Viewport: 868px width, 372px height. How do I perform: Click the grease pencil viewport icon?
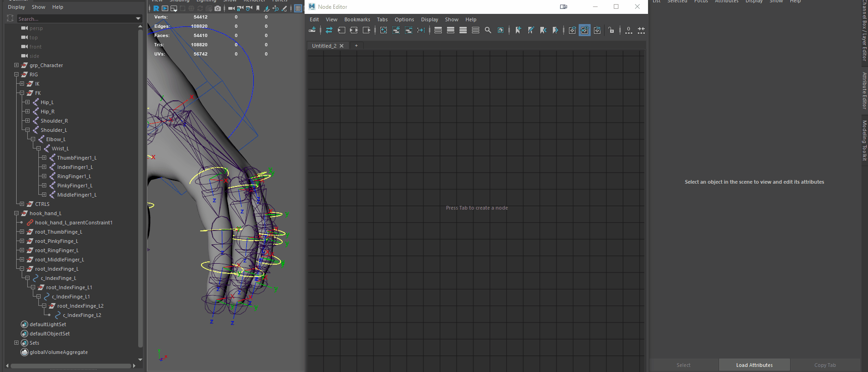284,8
